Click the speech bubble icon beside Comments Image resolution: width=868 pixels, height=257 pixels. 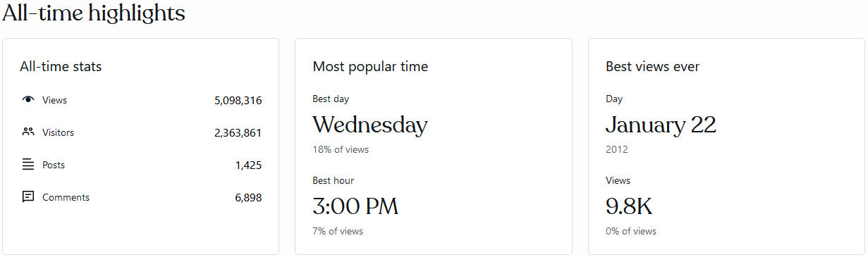pyautogui.click(x=28, y=197)
